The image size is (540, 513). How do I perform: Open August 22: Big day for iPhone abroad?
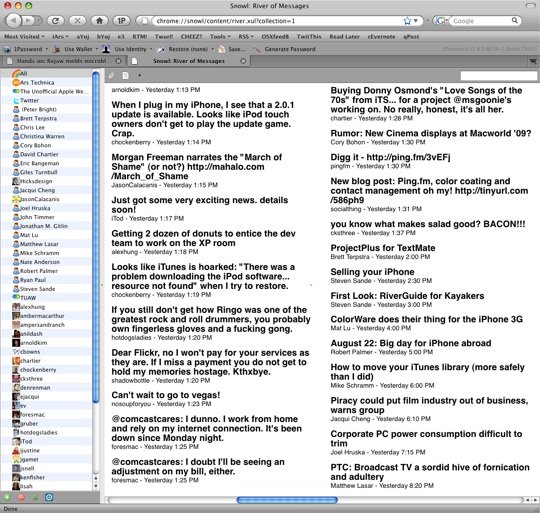[411, 343]
